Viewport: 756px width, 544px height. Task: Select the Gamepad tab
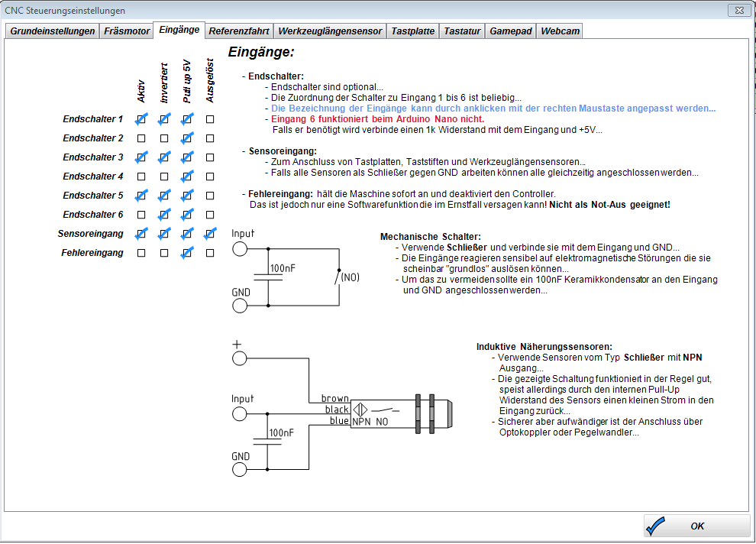tap(510, 31)
